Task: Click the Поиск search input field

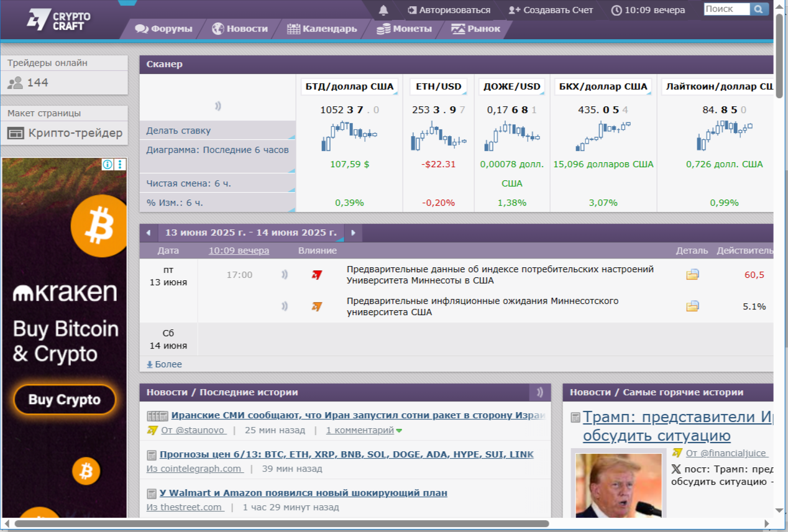Action: click(726, 9)
